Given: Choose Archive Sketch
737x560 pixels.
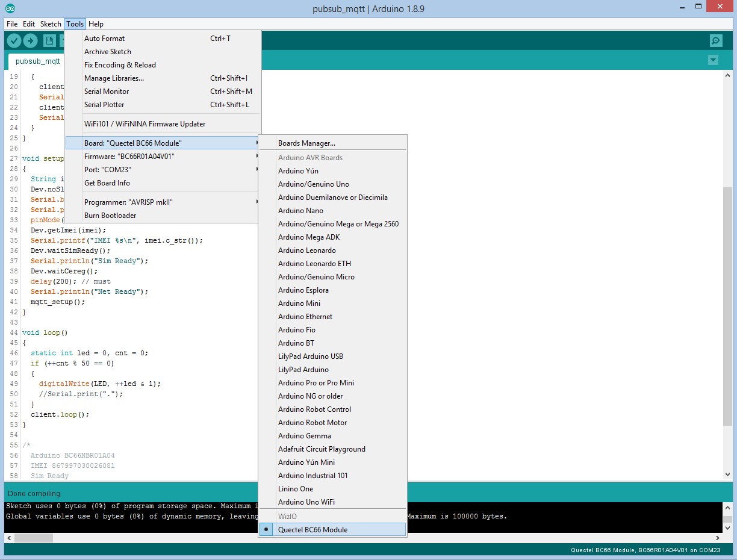Looking at the screenshot, I should coord(163,51).
